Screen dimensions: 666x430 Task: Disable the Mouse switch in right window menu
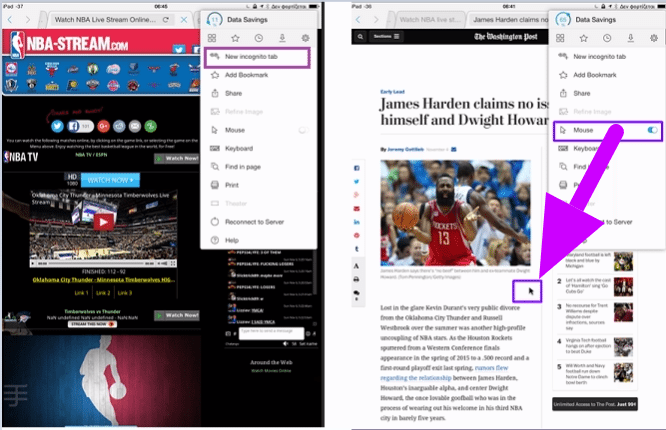click(653, 130)
